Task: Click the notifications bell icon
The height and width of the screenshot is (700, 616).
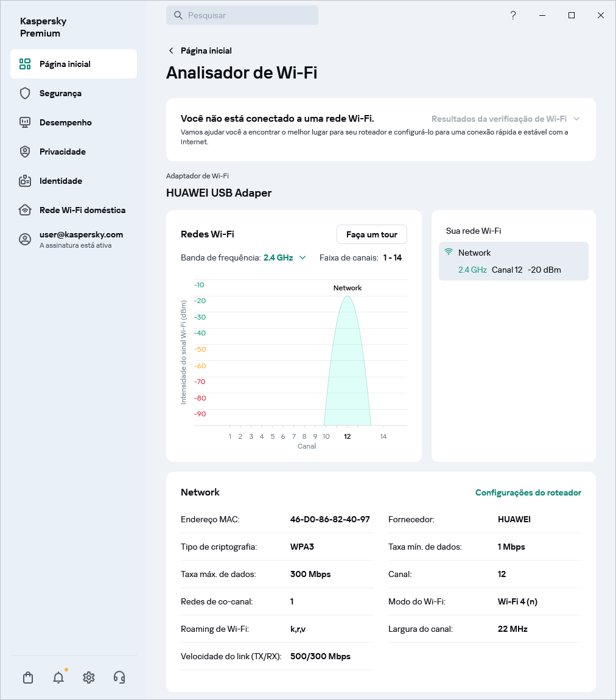Action: pos(58,677)
